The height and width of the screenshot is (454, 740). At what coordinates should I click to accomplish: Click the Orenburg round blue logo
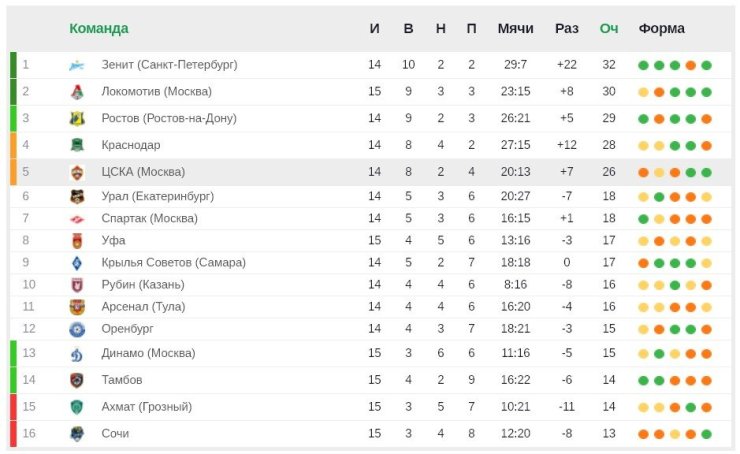[77, 329]
